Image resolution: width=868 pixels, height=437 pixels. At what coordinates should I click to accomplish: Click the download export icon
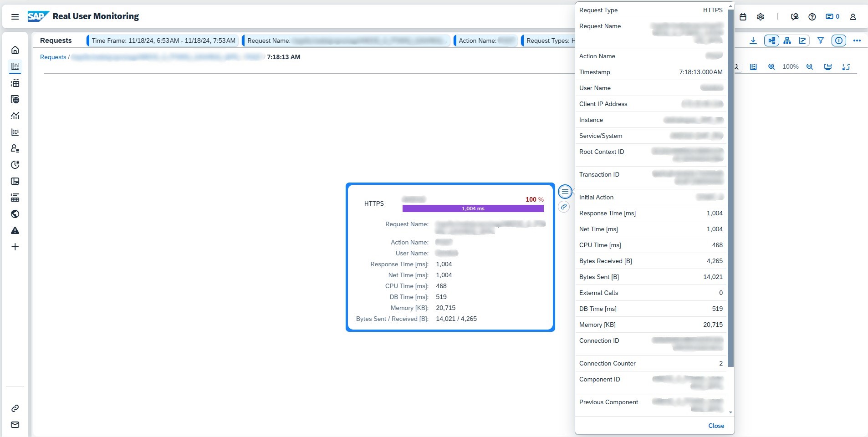pyautogui.click(x=753, y=41)
